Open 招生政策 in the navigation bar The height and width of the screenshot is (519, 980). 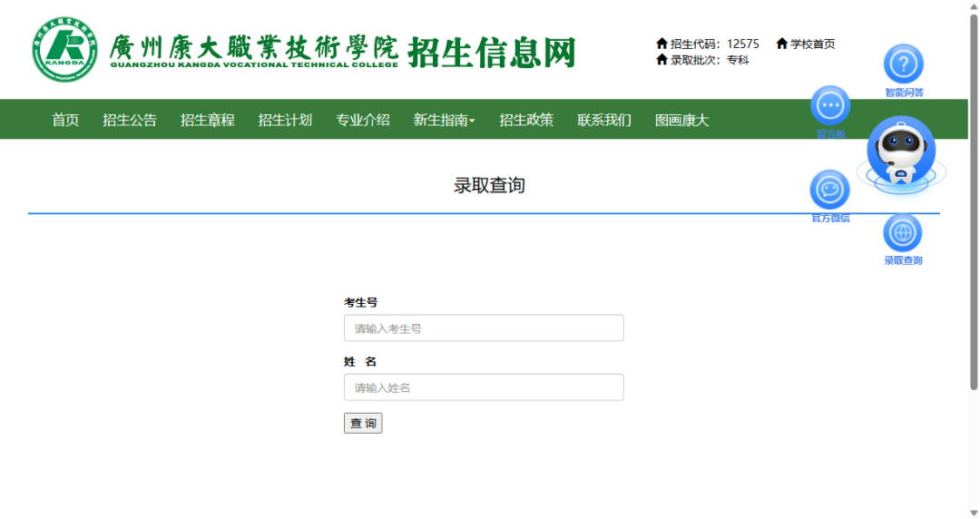(x=526, y=120)
